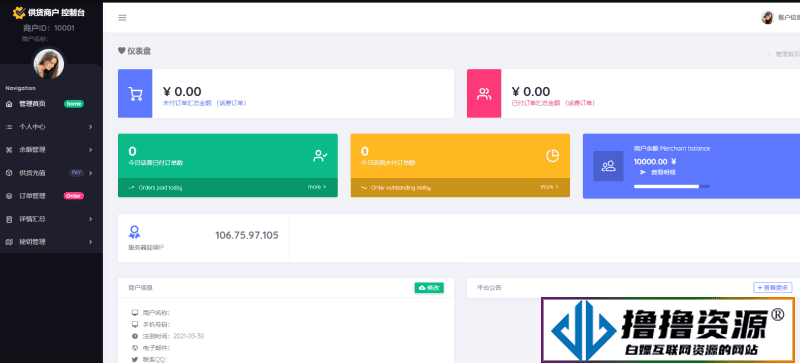Screen dimensions: 800x363
Task: Click the blue shopping cart icon
Action: [135, 94]
